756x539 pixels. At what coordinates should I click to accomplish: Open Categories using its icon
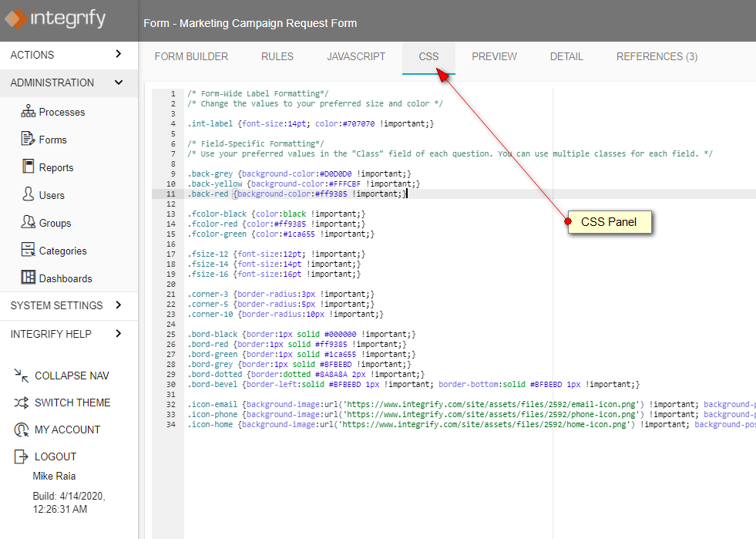(x=29, y=251)
